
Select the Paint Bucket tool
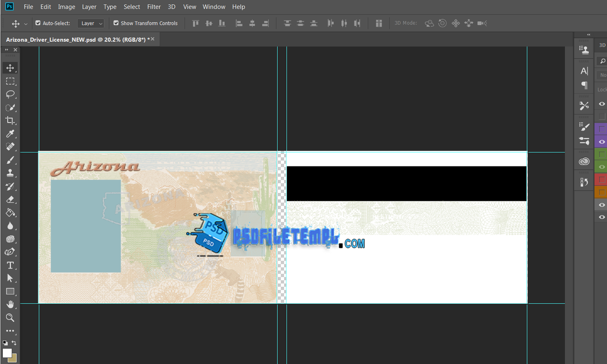click(10, 212)
